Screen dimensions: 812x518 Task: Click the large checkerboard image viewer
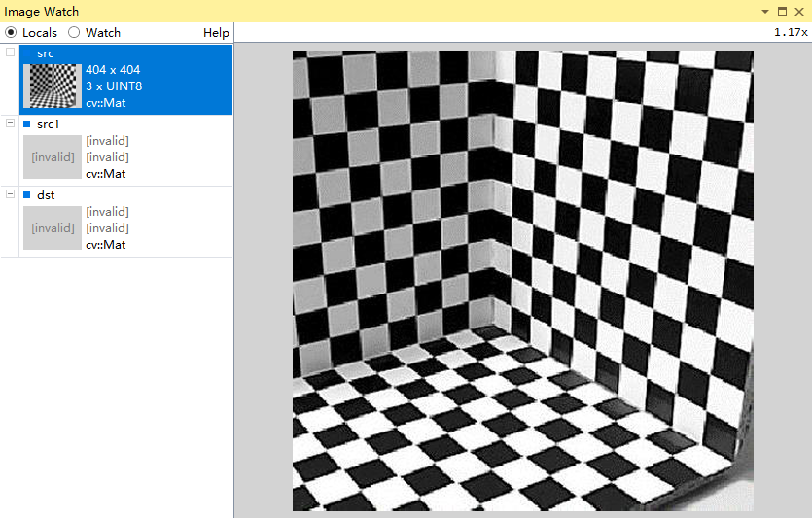pos(523,281)
